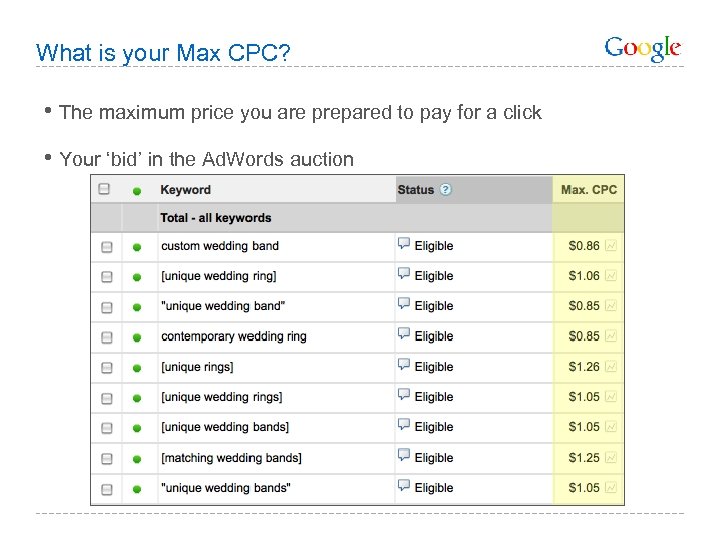The height and width of the screenshot is (540, 720).
Task: Click the green dot in the table header
Action: (x=137, y=190)
